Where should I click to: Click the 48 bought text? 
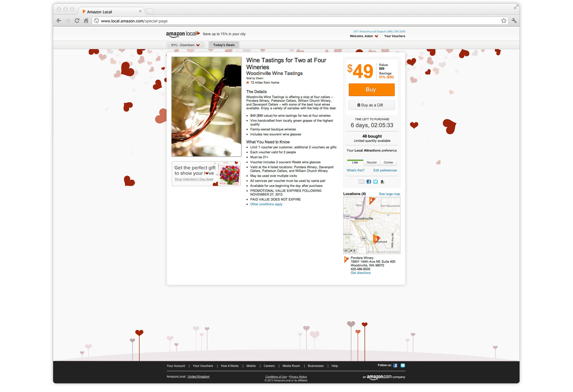(x=372, y=137)
